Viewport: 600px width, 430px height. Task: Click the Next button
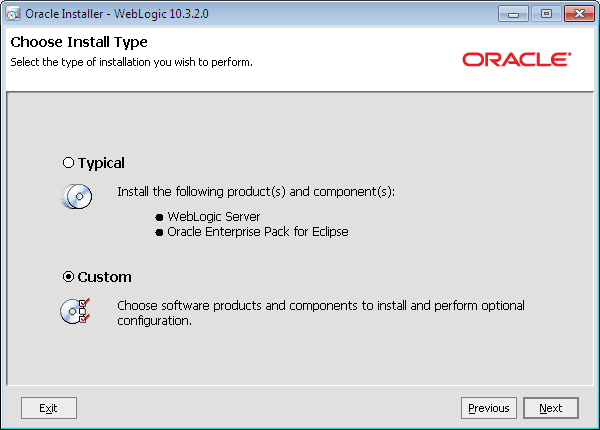click(551, 408)
